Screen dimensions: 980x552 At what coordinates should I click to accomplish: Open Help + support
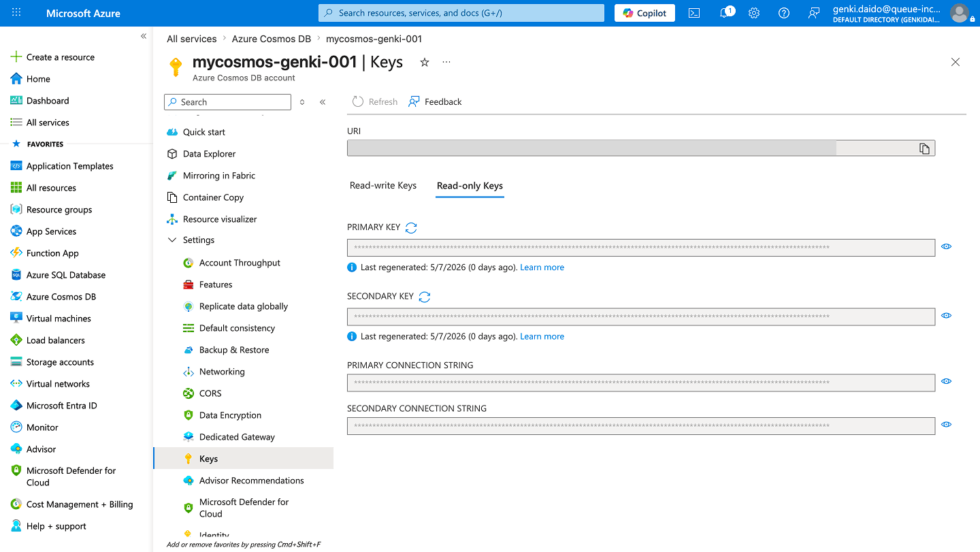tap(48, 526)
